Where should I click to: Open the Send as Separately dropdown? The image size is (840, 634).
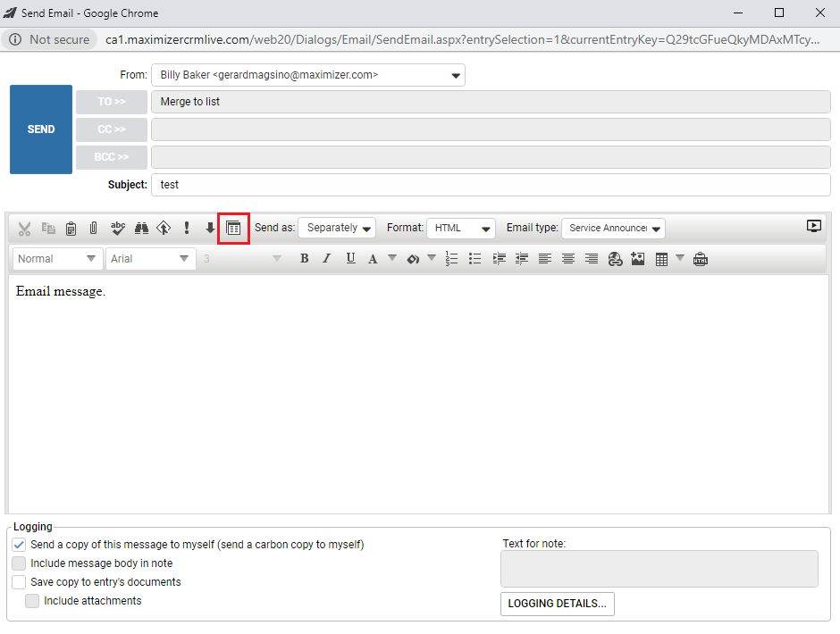coord(337,228)
